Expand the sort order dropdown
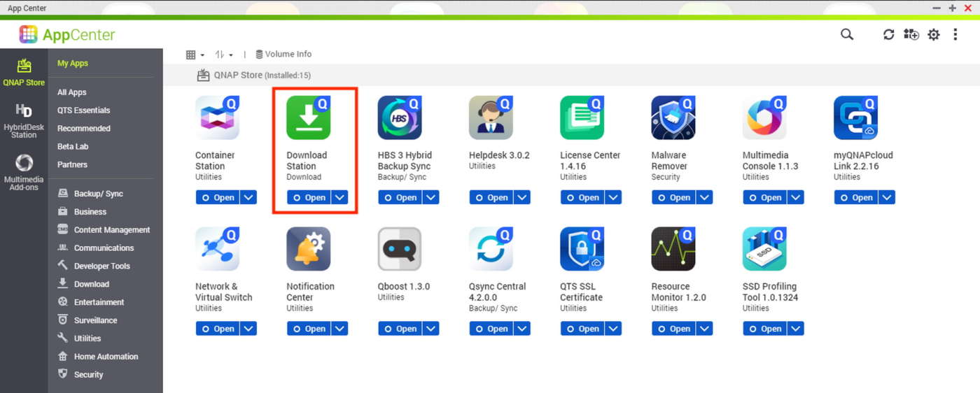The height and width of the screenshot is (393, 980). [224, 55]
